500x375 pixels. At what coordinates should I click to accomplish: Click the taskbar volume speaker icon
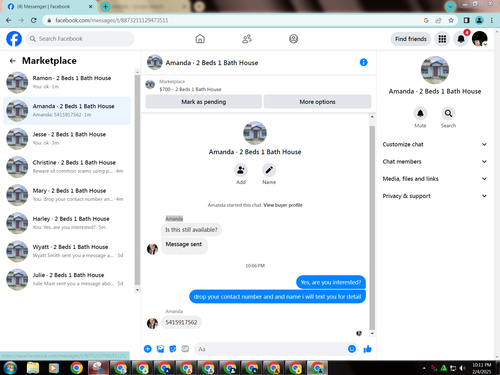462,368
